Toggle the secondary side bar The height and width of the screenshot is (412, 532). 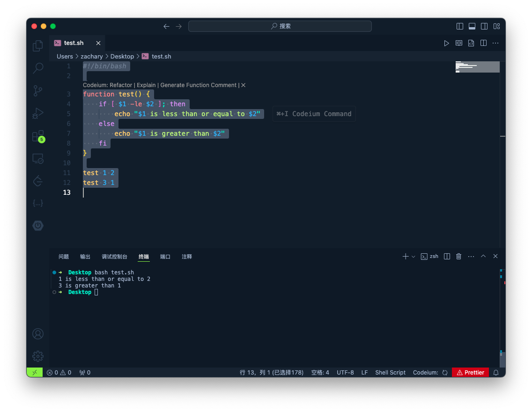coord(484,26)
